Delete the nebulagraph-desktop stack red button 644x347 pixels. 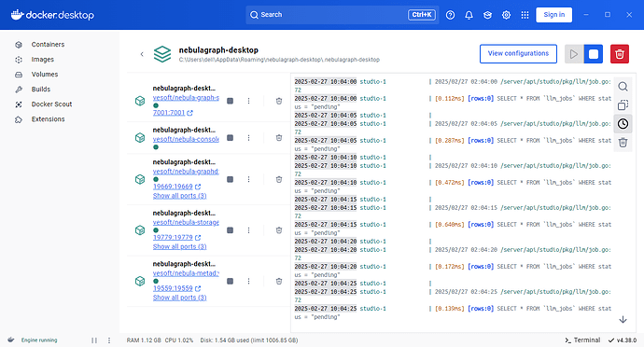coord(620,54)
